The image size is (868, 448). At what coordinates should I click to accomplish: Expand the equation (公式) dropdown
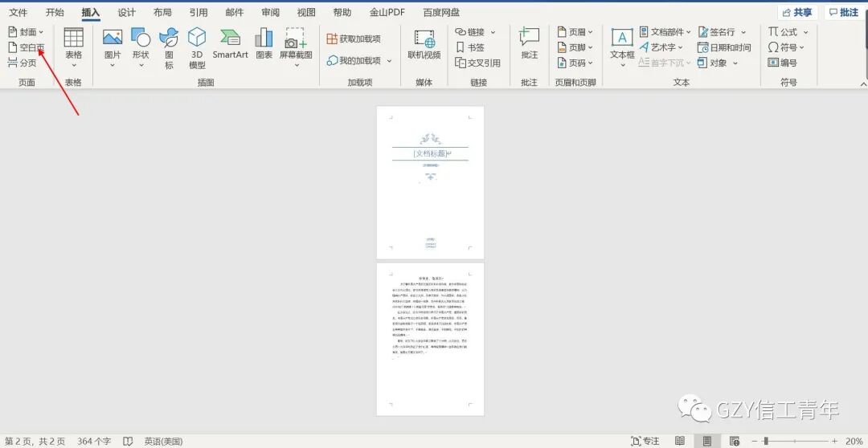[805, 33]
